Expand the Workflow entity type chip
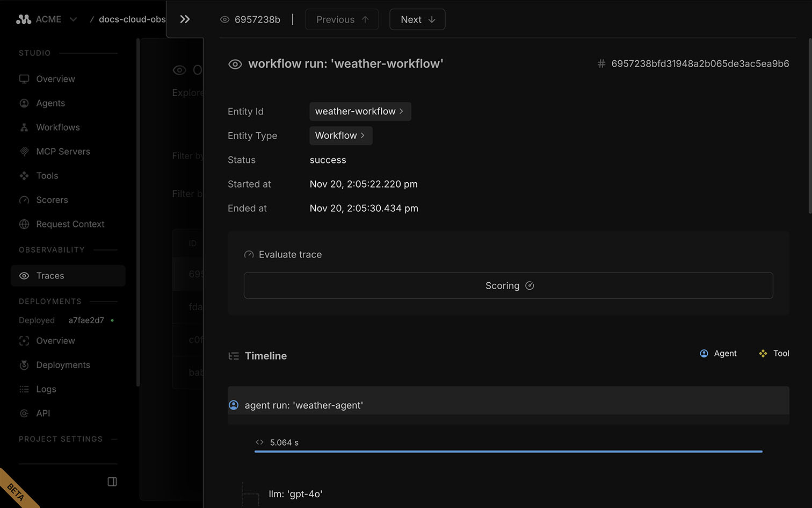This screenshot has height=508, width=812. 340,136
